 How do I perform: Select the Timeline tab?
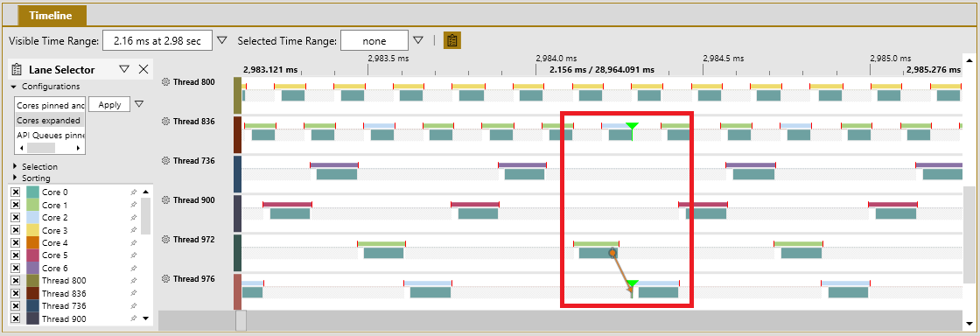click(51, 16)
